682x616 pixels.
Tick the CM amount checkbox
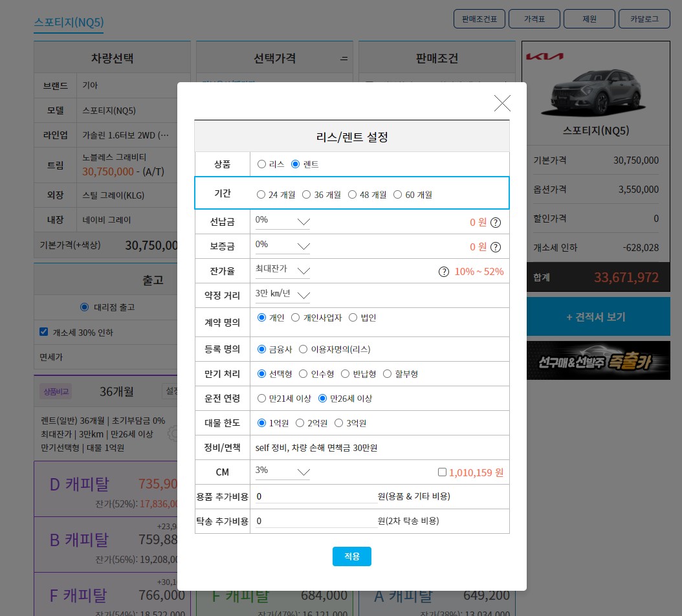pos(442,472)
